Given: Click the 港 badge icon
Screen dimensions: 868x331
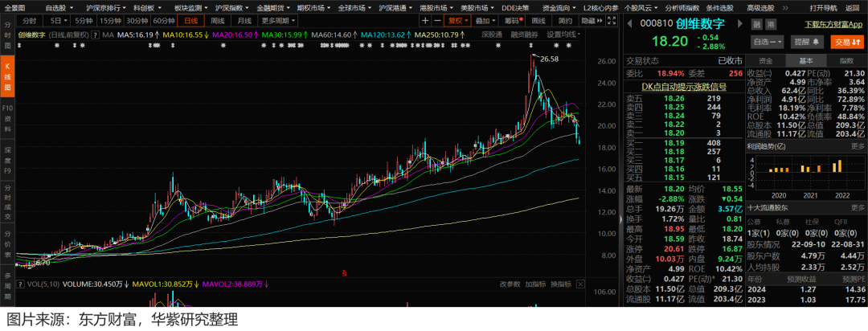Looking at the screenshot, I should pos(769,24).
